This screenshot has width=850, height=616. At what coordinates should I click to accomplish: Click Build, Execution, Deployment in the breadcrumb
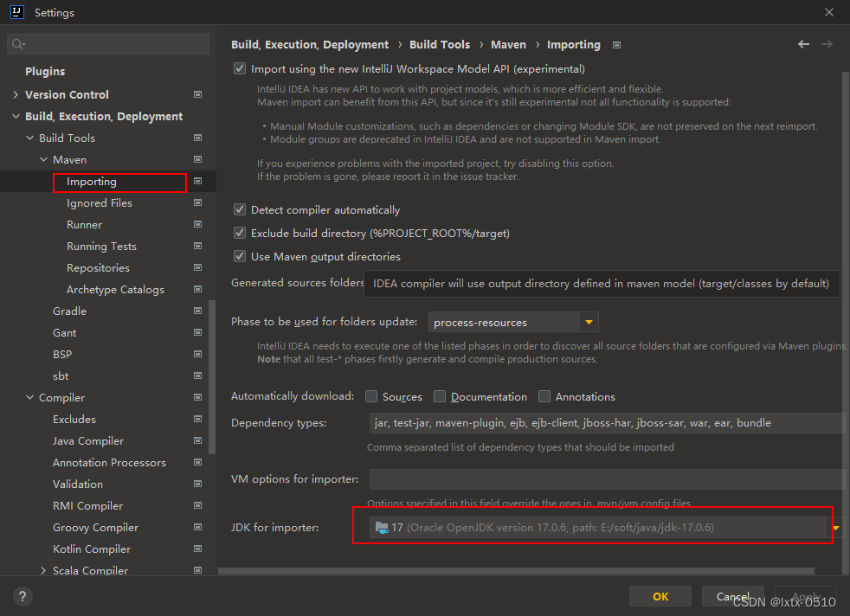pos(310,44)
